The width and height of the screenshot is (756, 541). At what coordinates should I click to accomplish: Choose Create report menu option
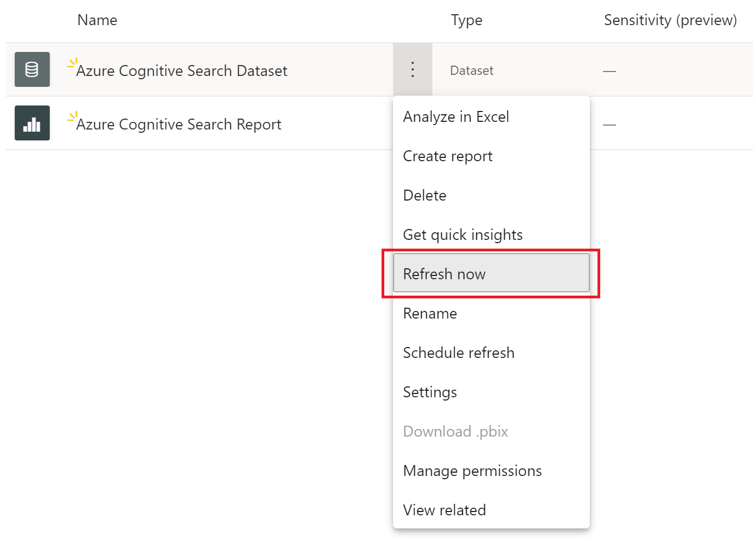pos(448,156)
